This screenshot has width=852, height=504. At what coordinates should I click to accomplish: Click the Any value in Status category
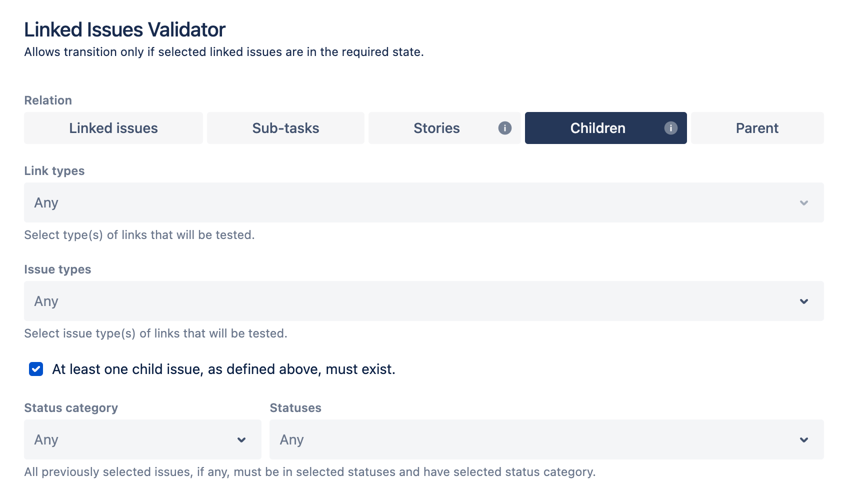click(46, 439)
